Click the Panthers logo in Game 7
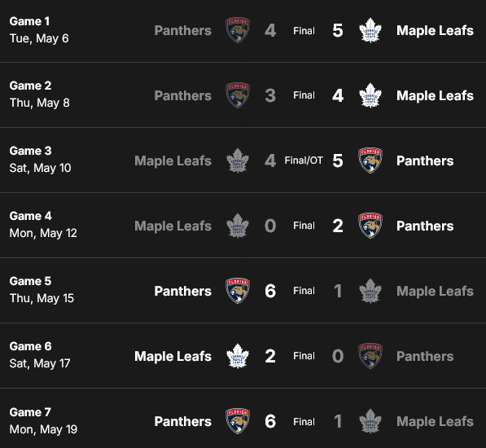Image resolution: width=486 pixels, height=448 pixels. coord(238,421)
